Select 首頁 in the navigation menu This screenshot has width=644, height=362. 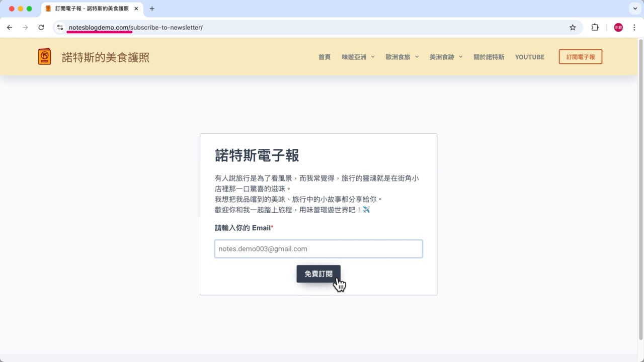tap(324, 57)
